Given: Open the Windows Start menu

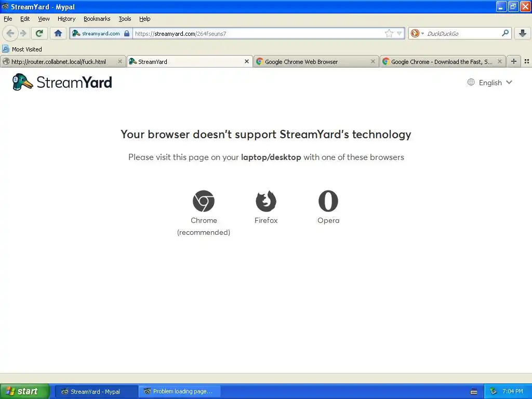Looking at the screenshot, I should pos(24,392).
